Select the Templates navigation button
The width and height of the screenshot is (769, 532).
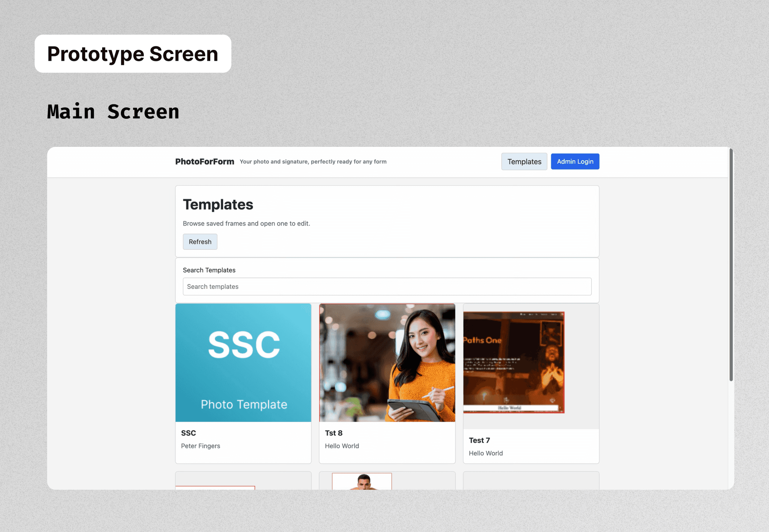pos(524,161)
